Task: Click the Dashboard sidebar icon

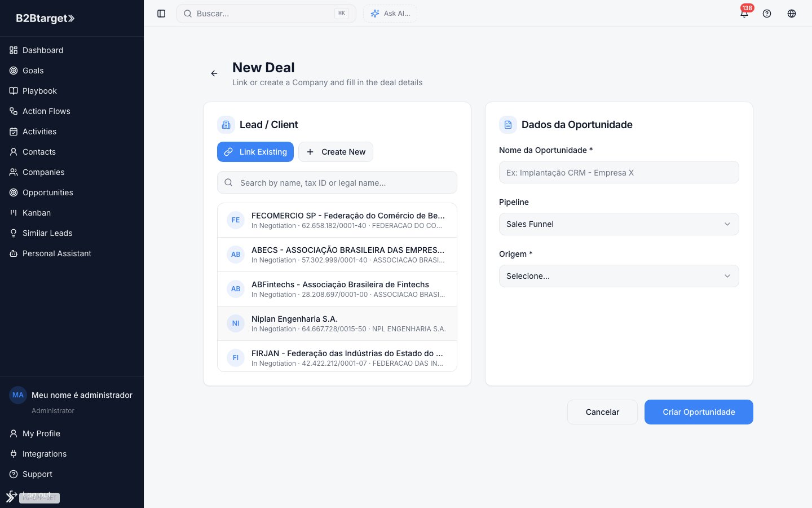Action: [x=14, y=50]
